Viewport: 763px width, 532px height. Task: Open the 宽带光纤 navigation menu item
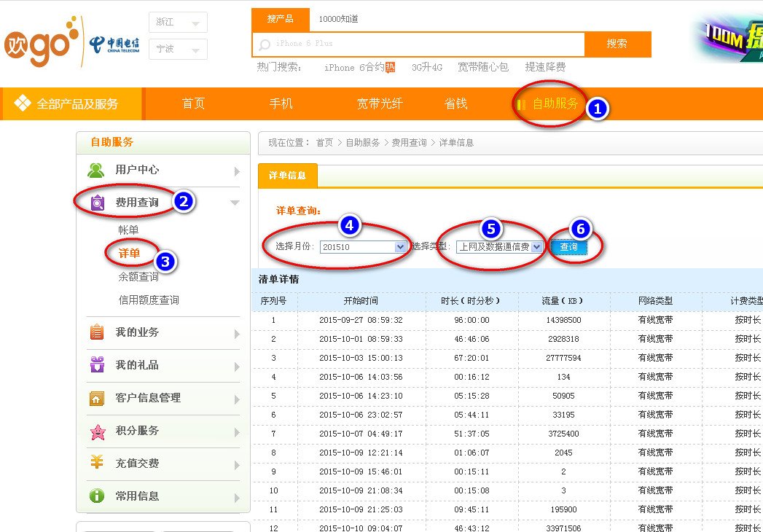pos(379,104)
